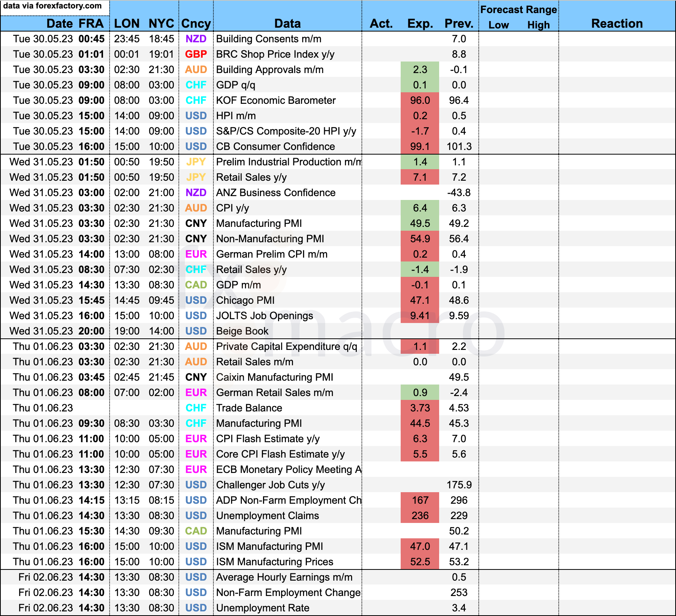Select expected value 3.73 for Trade Balance

[x=420, y=408]
